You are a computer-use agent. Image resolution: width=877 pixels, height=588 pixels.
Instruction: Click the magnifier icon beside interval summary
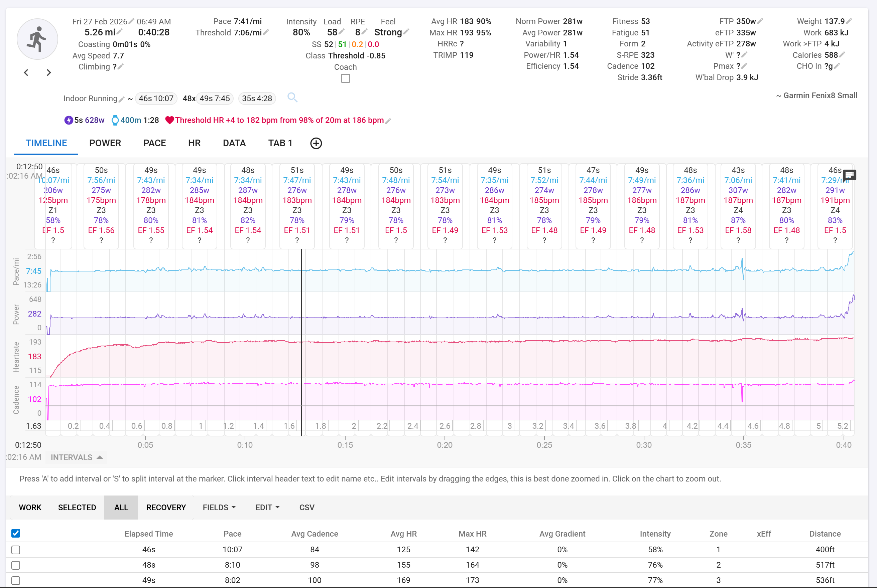pos(292,98)
